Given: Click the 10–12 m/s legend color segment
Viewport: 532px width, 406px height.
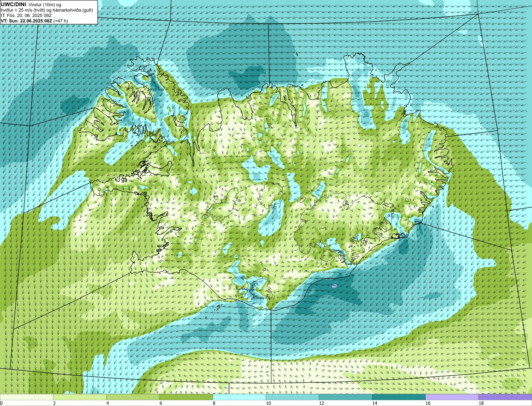Looking at the screenshot, I should click(x=293, y=397).
